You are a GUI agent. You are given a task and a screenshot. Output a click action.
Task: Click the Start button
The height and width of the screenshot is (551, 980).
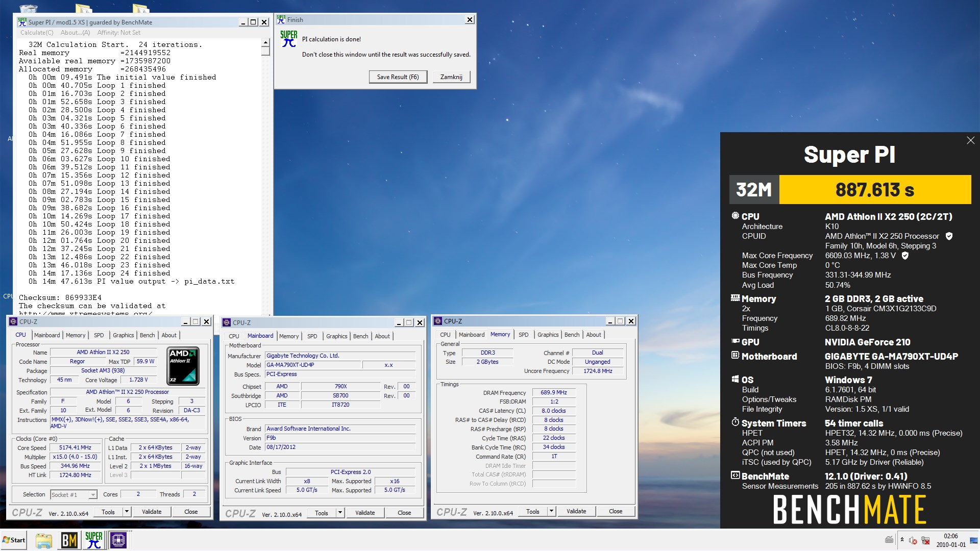[x=14, y=540]
